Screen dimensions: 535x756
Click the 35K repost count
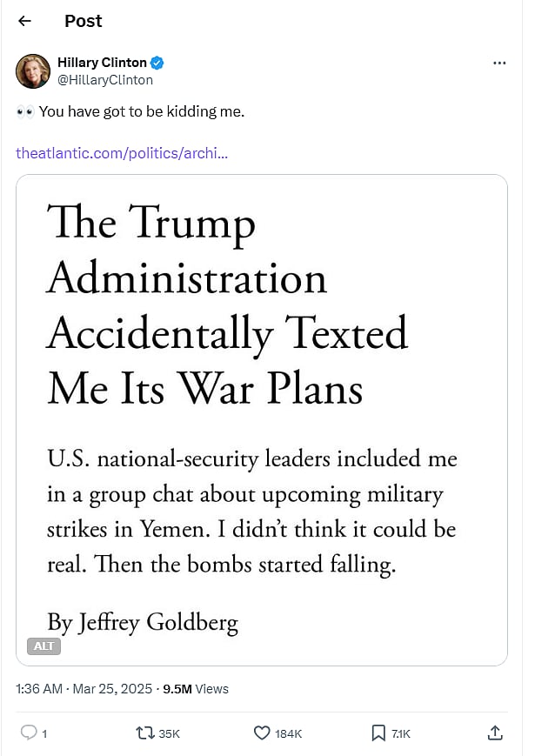tap(169, 733)
